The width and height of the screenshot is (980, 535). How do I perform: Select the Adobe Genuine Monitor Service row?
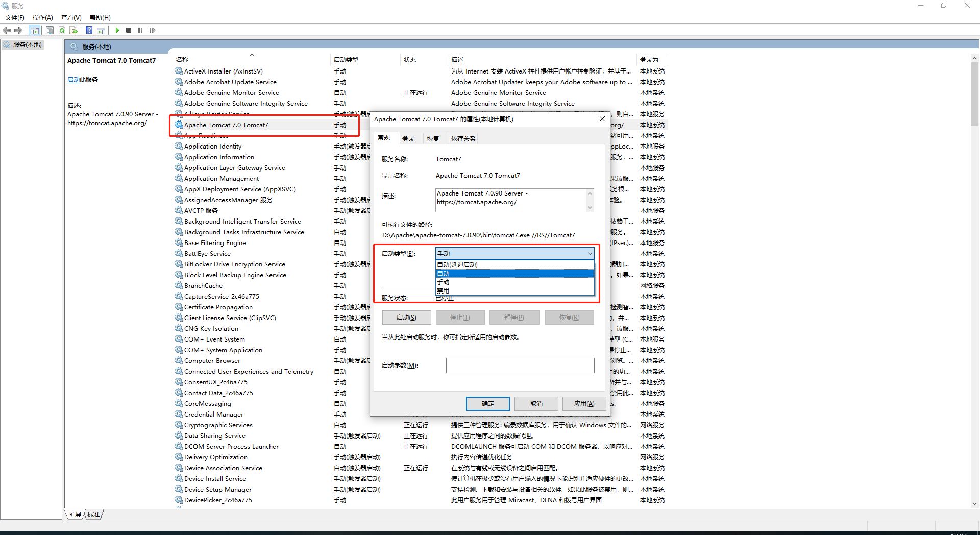pyautogui.click(x=421, y=92)
